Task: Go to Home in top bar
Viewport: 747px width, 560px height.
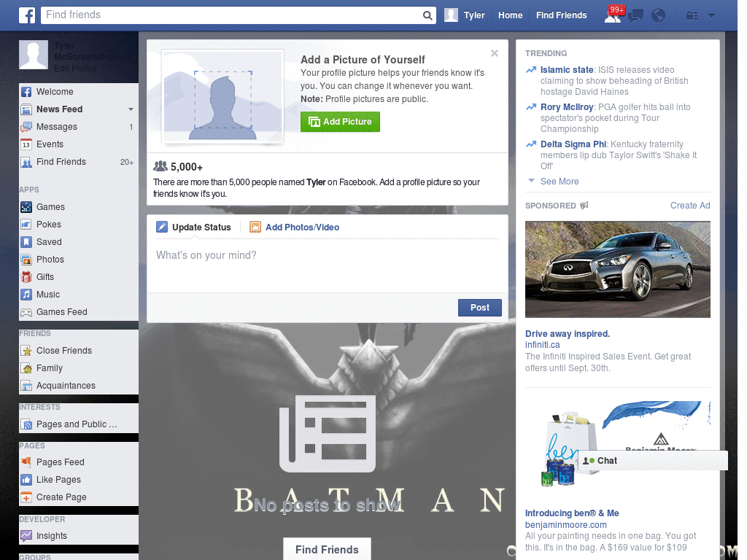Action: (510, 15)
